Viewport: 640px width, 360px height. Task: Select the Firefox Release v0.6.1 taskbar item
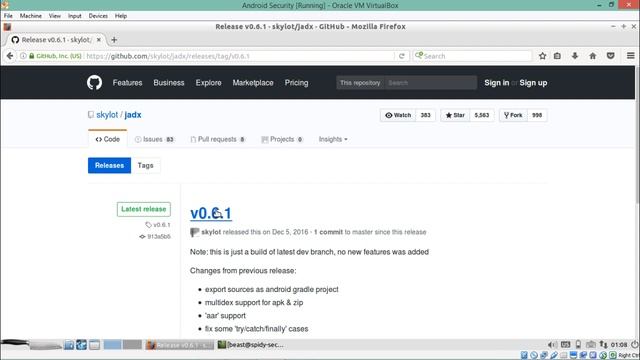click(x=180, y=345)
